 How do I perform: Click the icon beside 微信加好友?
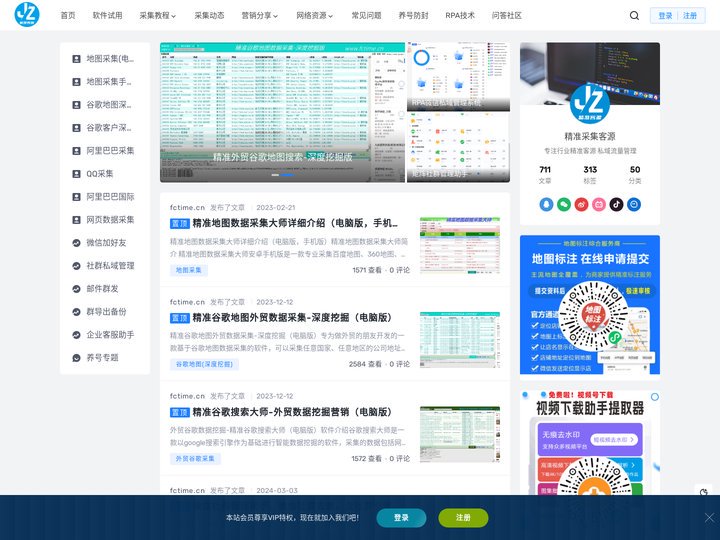(x=77, y=242)
